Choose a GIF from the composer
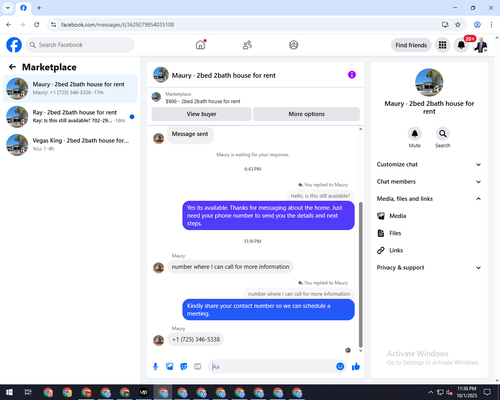The width and height of the screenshot is (500, 400). click(x=198, y=367)
